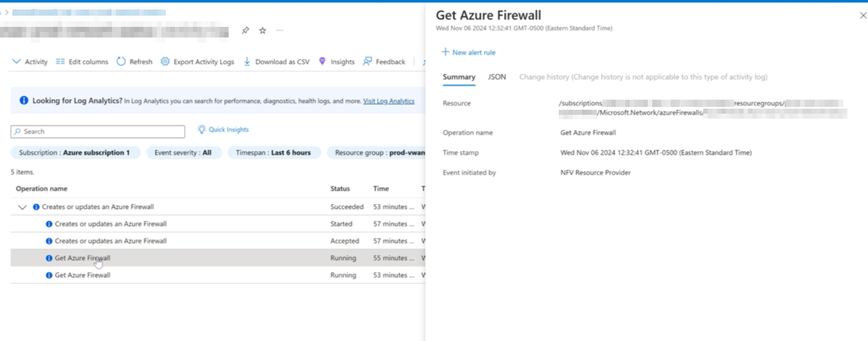Click New alert rule
The width and height of the screenshot is (868, 341).
468,52
